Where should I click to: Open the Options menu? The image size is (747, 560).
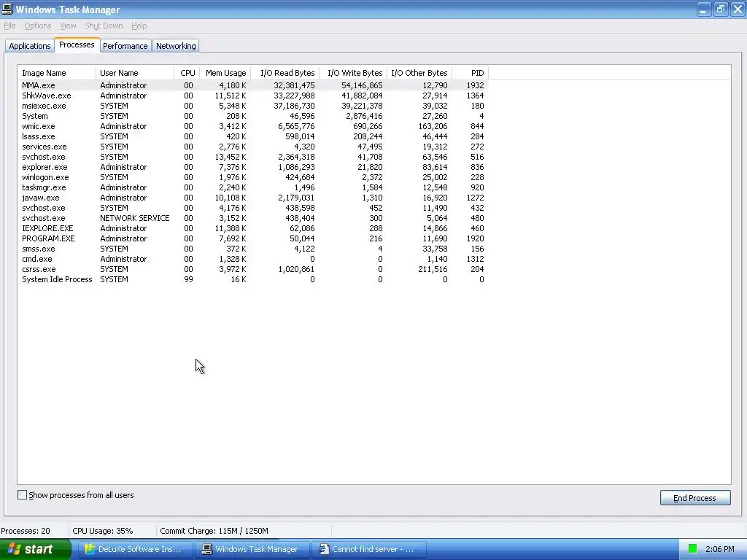coord(38,26)
